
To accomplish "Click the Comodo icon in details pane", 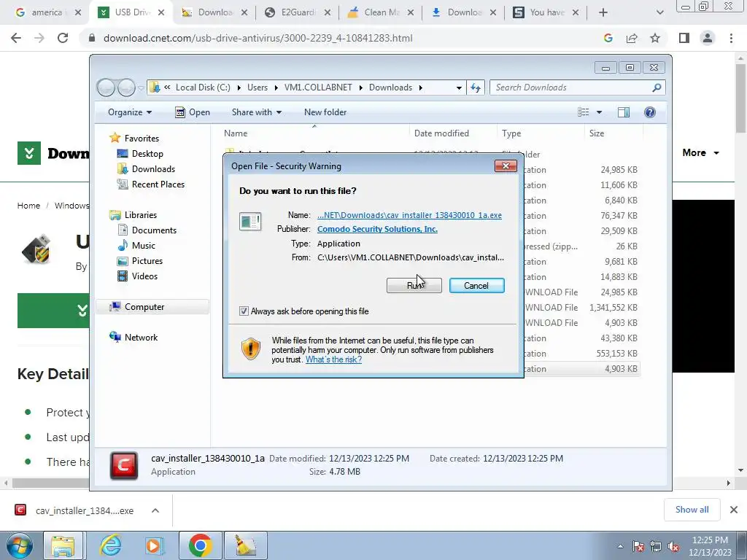I will pos(124,465).
